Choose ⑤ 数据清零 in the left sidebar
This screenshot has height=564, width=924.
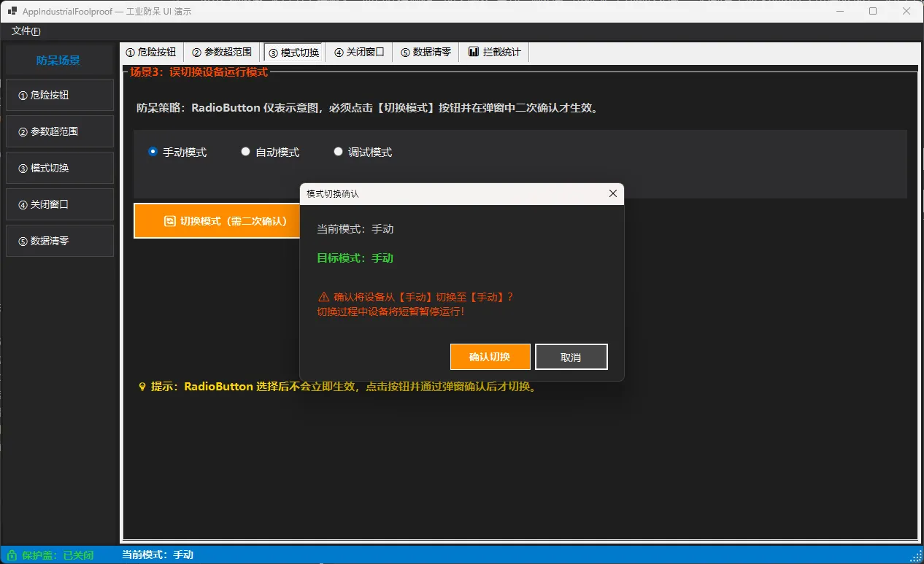point(60,241)
